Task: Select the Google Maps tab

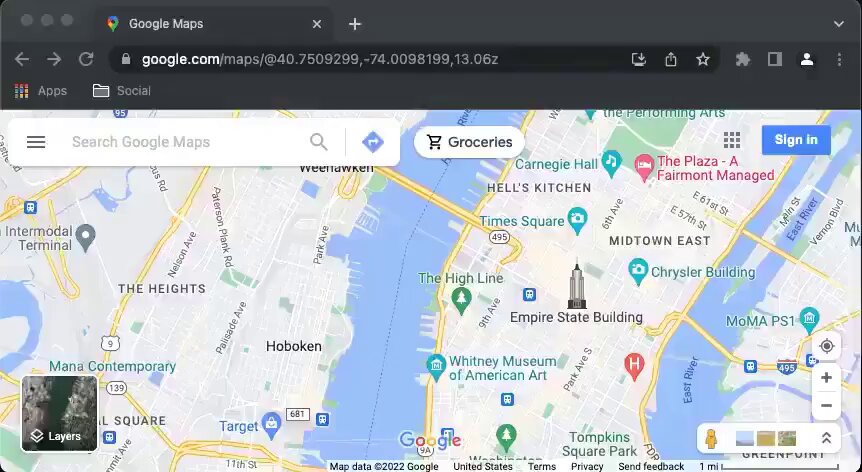Action: click(214, 24)
